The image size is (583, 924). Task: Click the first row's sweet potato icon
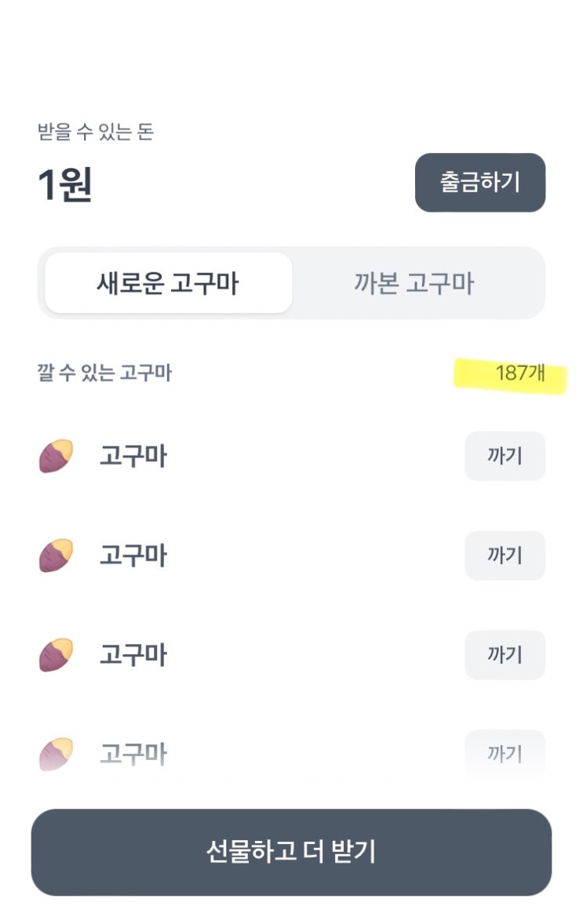pyautogui.click(x=56, y=456)
